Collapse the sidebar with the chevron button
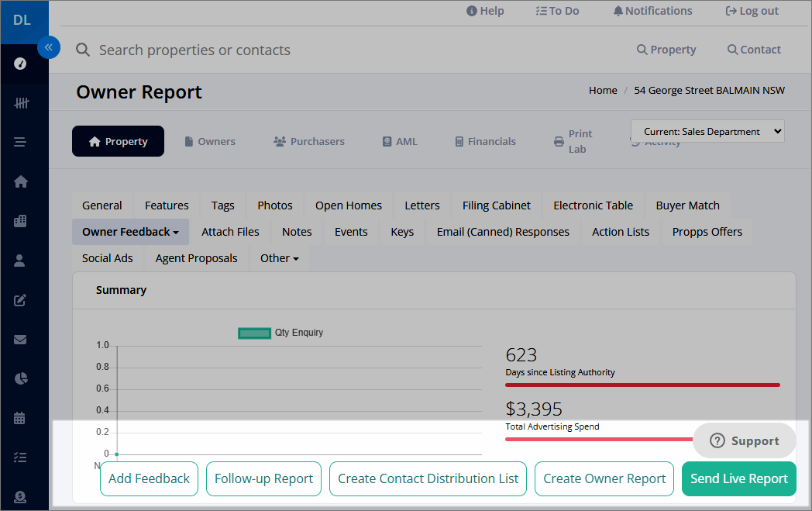Image resolution: width=812 pixels, height=511 pixels. [x=49, y=47]
